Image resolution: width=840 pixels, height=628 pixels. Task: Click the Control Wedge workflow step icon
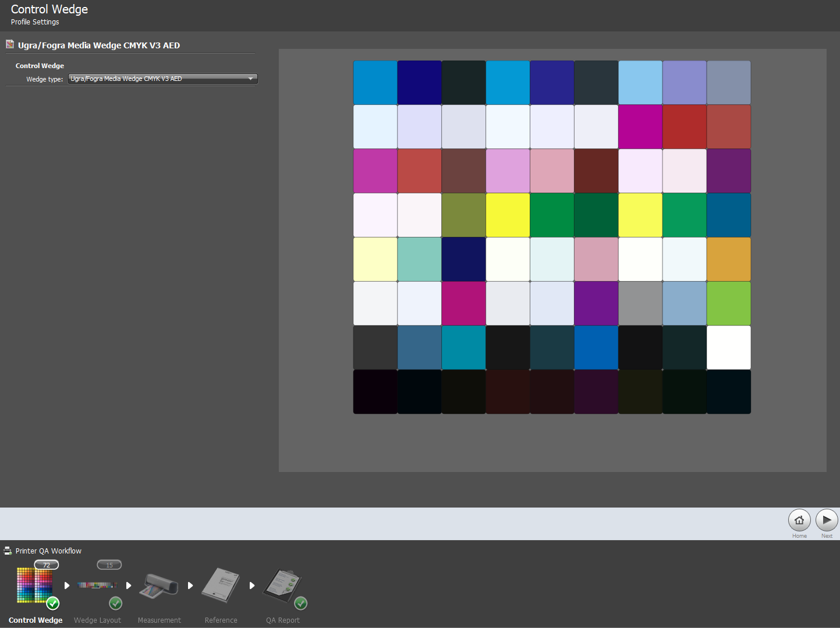(x=34, y=586)
